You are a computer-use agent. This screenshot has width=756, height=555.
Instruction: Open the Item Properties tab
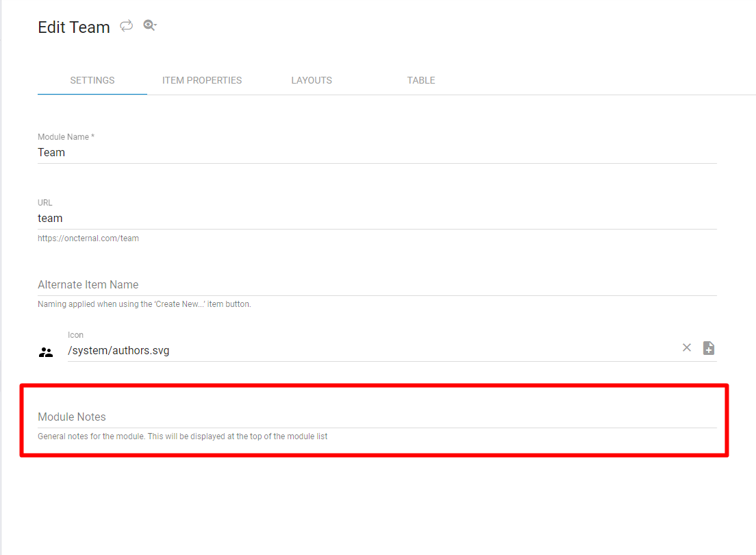(x=202, y=80)
